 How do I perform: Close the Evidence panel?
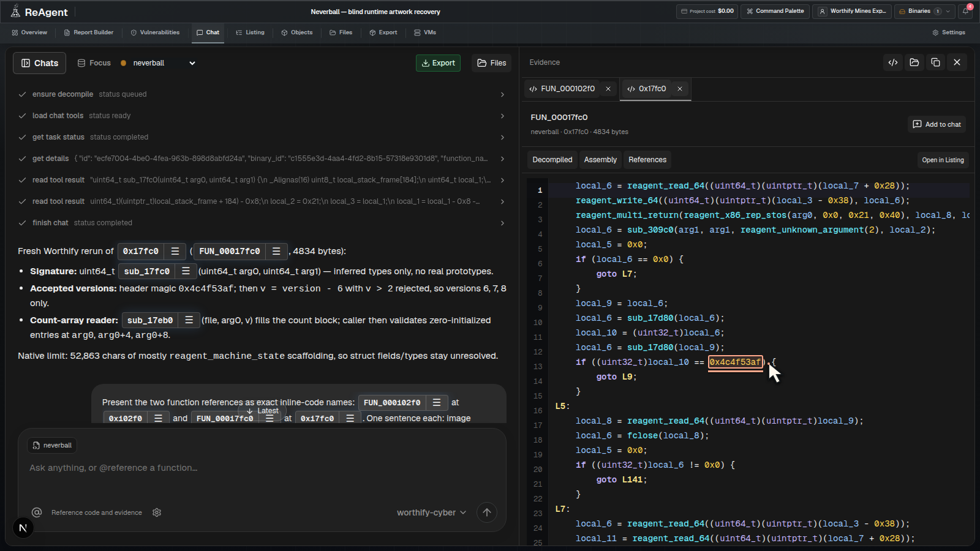pos(957,62)
